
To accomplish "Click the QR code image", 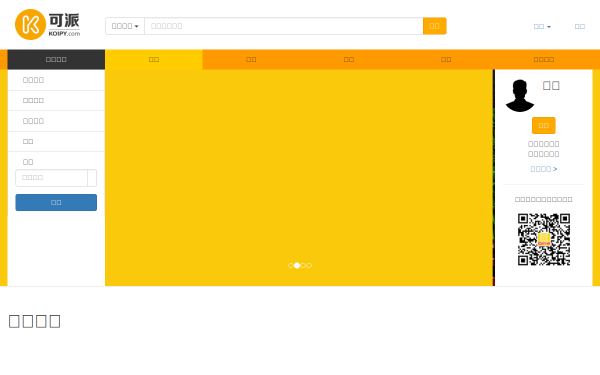I will pos(544,240).
